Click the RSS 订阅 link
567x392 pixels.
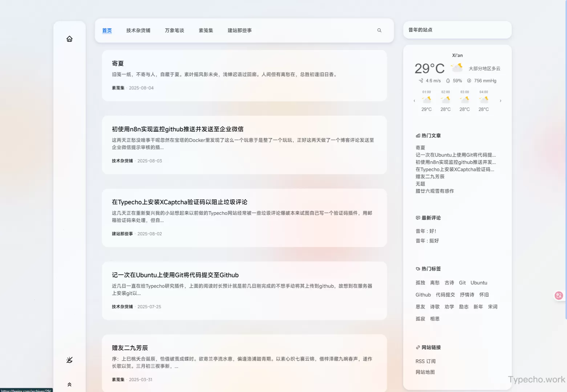[425, 362]
